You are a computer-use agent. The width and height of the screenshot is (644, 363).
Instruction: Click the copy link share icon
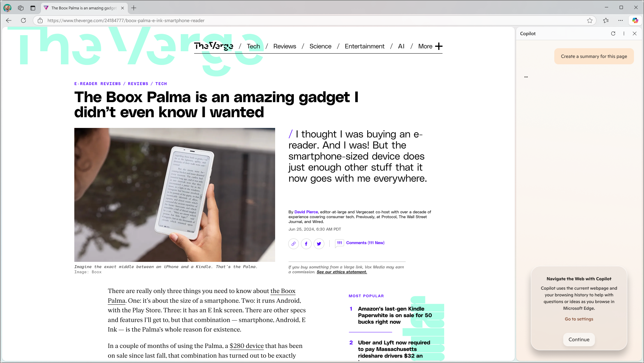click(x=293, y=244)
